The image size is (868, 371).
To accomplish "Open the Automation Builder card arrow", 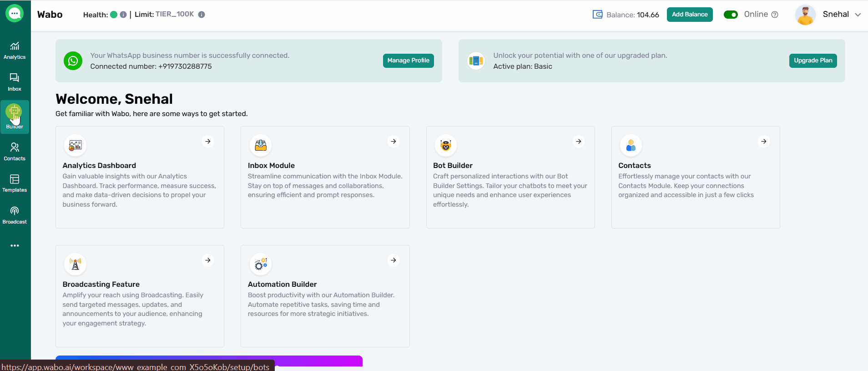I will [394, 260].
